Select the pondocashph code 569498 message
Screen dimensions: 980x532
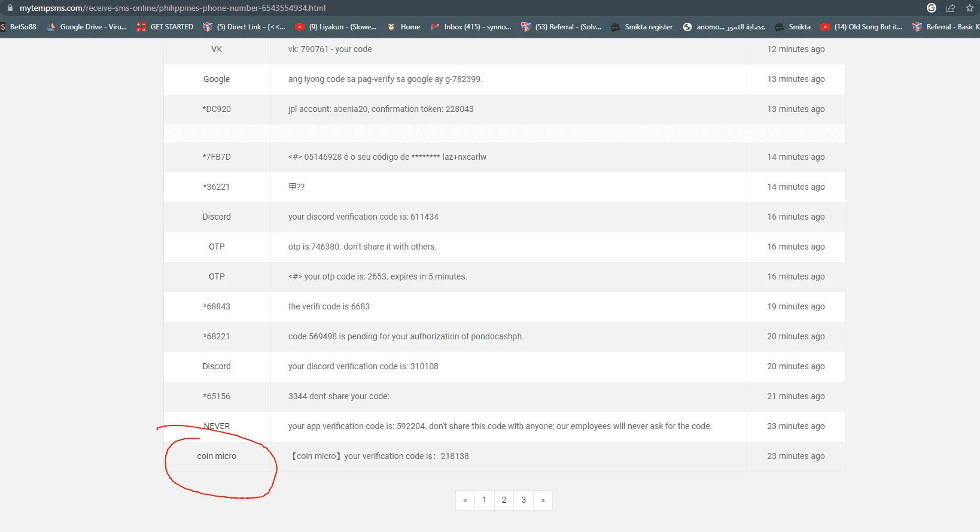[406, 336]
